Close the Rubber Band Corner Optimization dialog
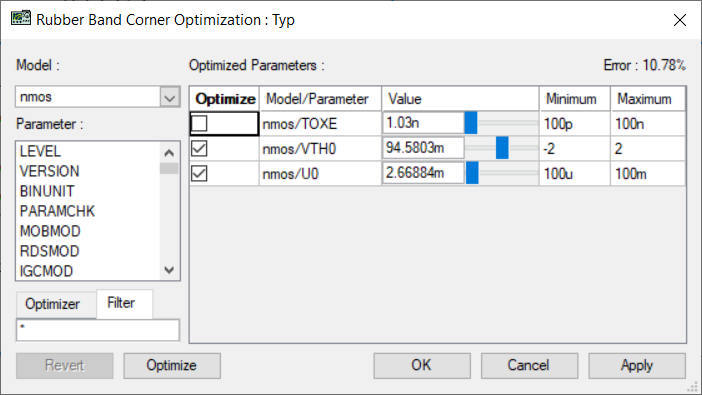This screenshot has height=395, width=702. click(680, 20)
